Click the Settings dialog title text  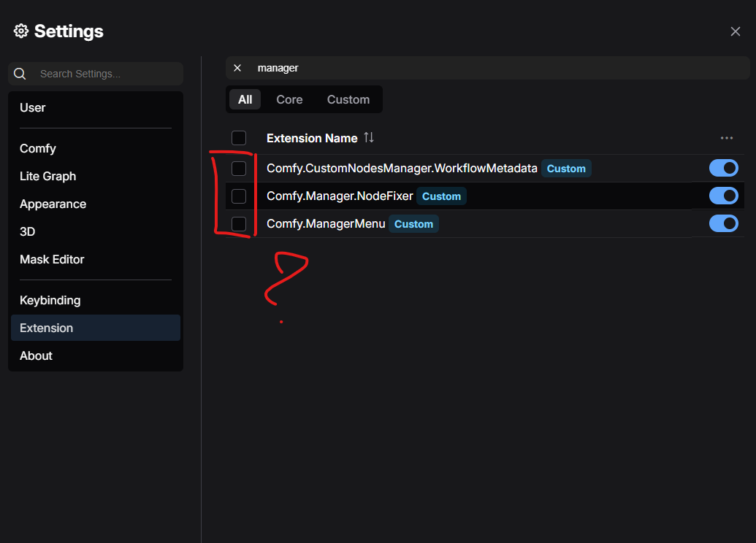point(69,31)
